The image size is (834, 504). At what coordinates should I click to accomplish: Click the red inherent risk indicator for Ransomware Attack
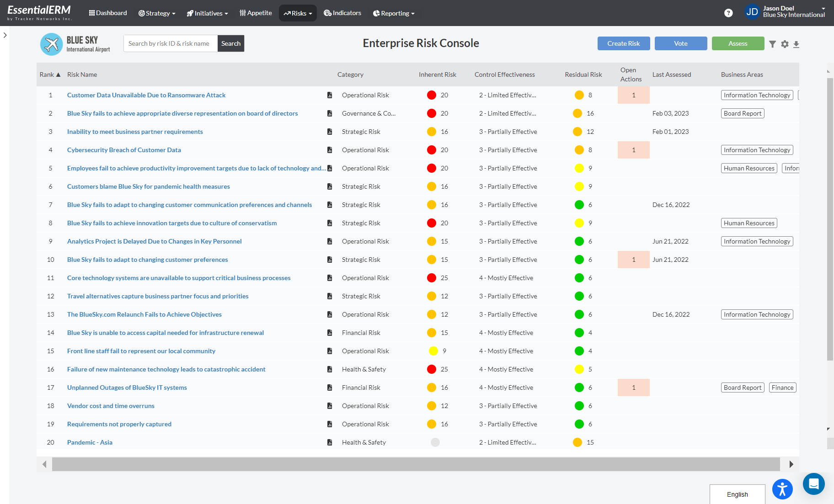point(431,95)
